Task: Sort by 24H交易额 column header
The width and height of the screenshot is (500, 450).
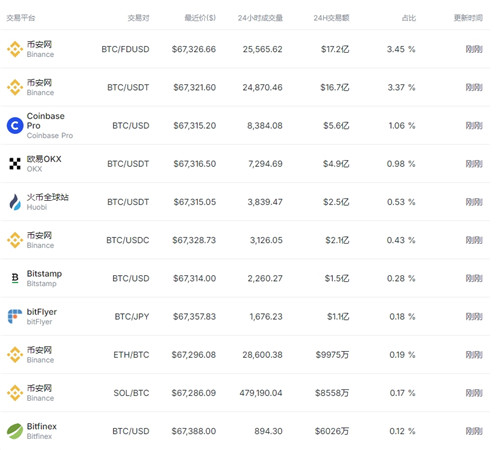Action: tap(331, 18)
